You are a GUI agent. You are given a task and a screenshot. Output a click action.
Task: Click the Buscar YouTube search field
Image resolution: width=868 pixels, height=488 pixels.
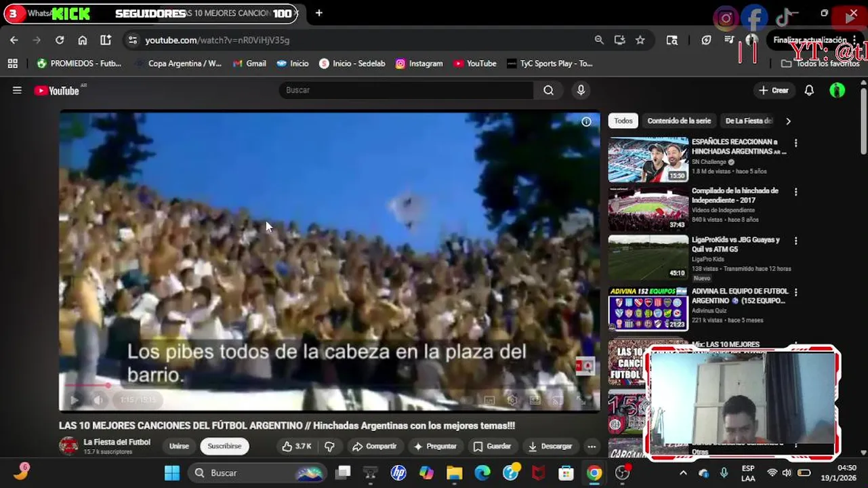407,90
